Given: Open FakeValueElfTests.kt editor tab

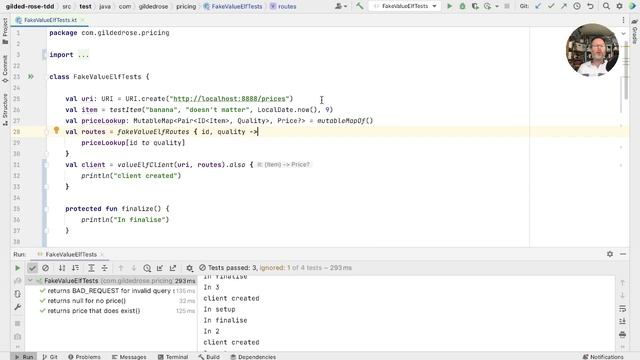Looking at the screenshot, I should [50, 20].
